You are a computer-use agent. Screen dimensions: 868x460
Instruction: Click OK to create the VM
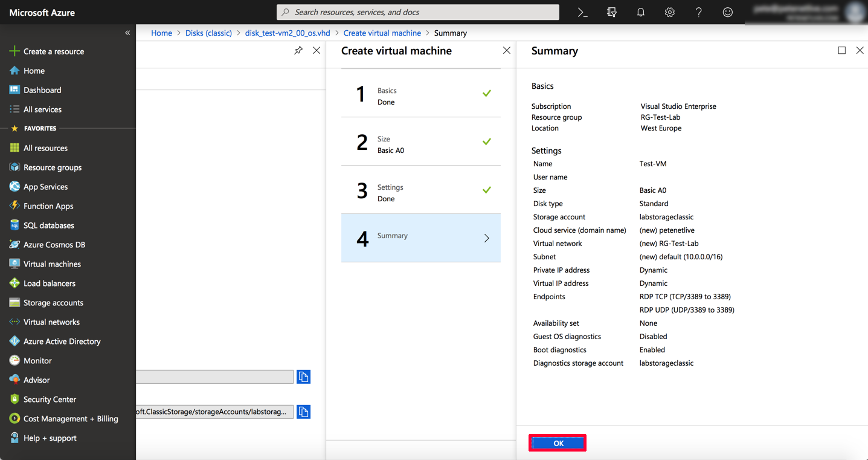558,443
